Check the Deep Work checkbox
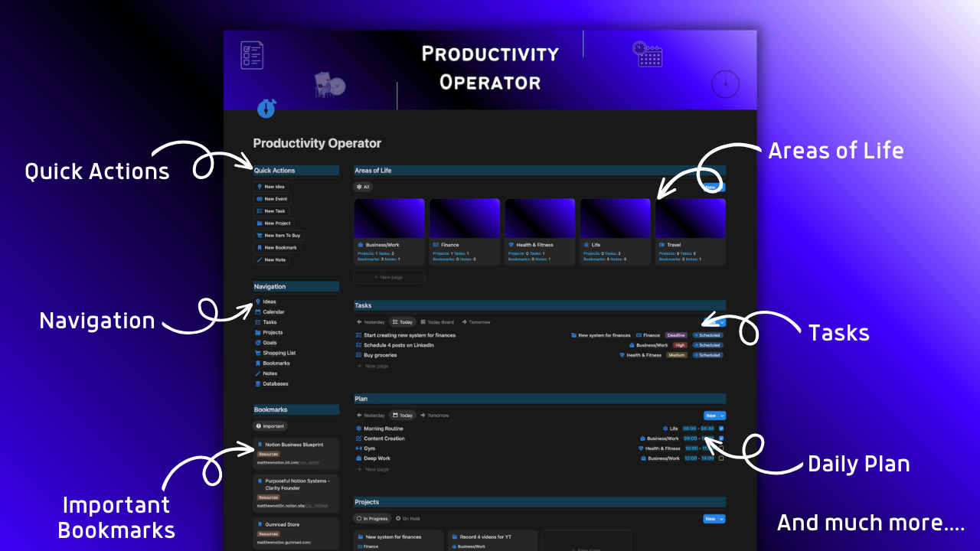980x551 pixels. coord(720,458)
